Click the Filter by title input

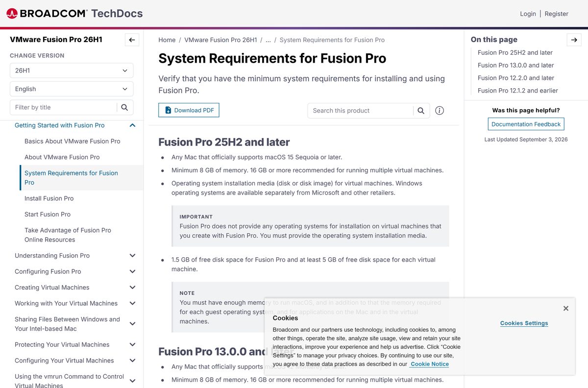(x=64, y=107)
